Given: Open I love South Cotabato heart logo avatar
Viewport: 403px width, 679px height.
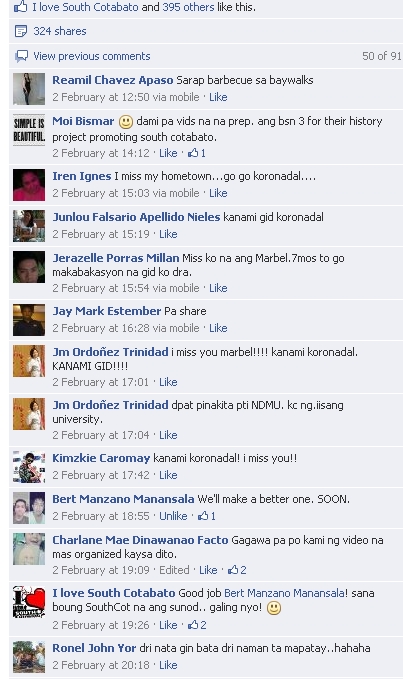Looking at the screenshot, I should [x=29, y=602].
